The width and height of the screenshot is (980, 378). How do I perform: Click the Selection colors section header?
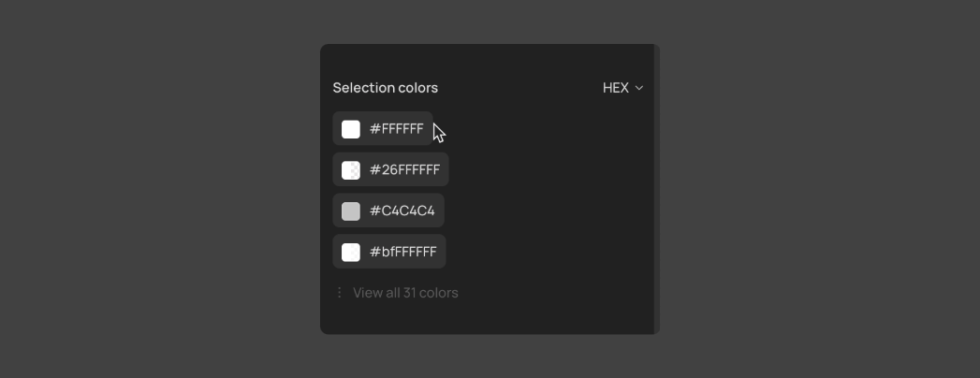[385, 88]
